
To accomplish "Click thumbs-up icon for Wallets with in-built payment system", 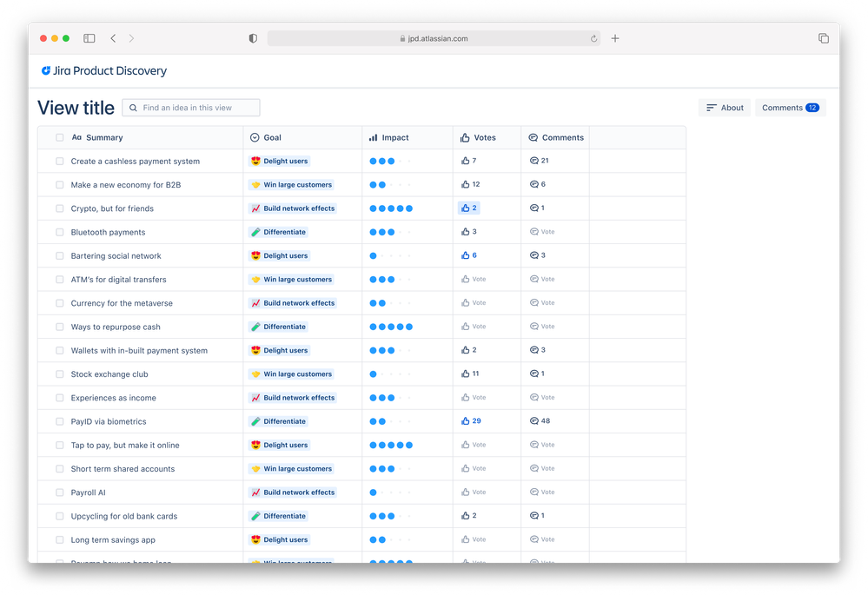I will (465, 350).
